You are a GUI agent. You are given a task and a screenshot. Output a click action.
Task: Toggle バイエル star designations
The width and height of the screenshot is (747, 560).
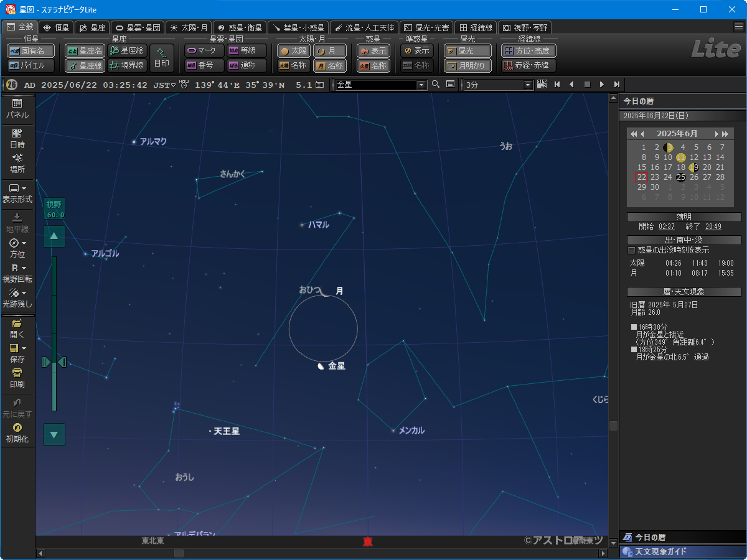pos(31,65)
